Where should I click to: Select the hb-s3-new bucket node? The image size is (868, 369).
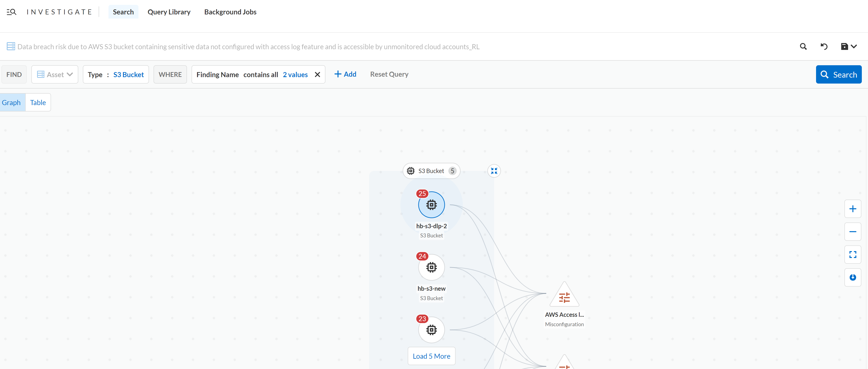point(431,267)
